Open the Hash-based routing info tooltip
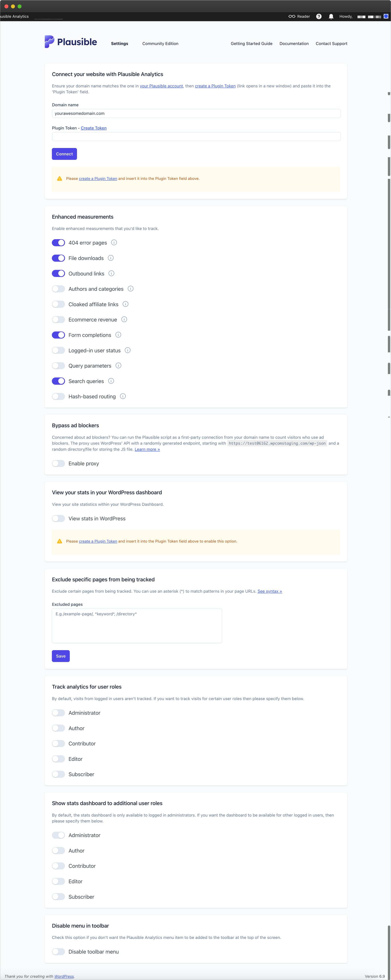391x980 pixels. click(x=122, y=396)
